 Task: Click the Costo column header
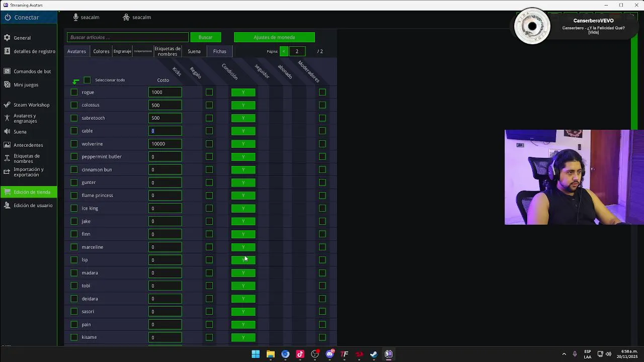pyautogui.click(x=163, y=80)
